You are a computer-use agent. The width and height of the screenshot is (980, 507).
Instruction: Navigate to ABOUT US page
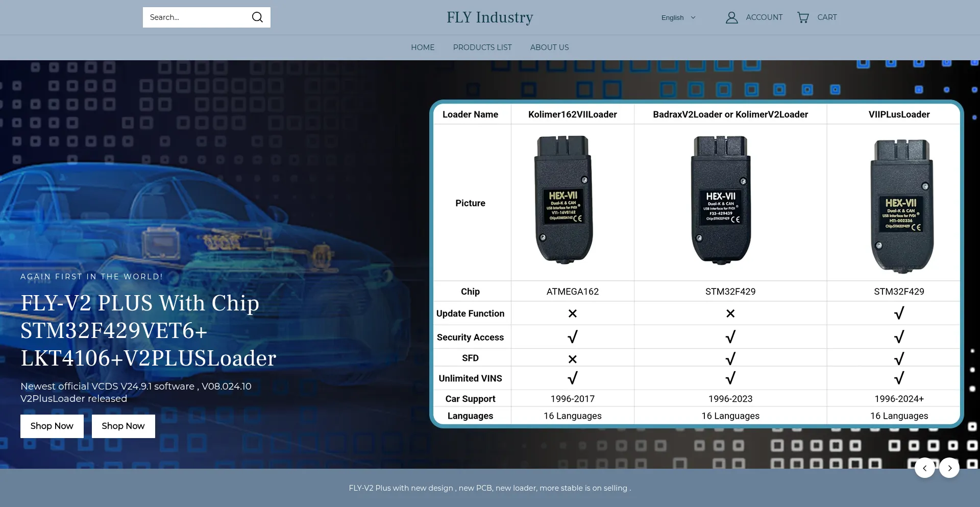[x=549, y=47]
